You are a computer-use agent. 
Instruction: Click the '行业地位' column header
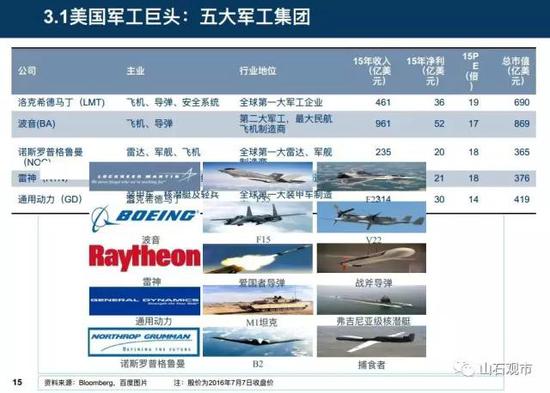tap(258, 71)
